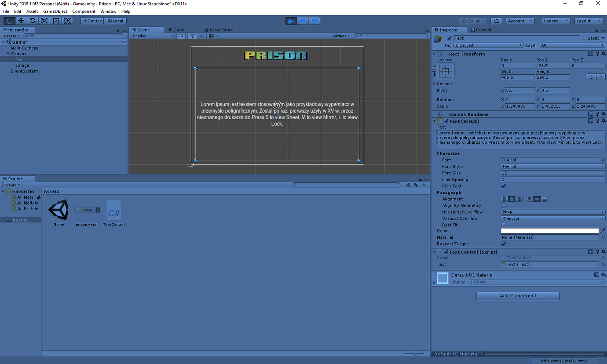Toggle the Static checkbox
The image size is (607, 364).
pyautogui.click(x=584, y=38)
